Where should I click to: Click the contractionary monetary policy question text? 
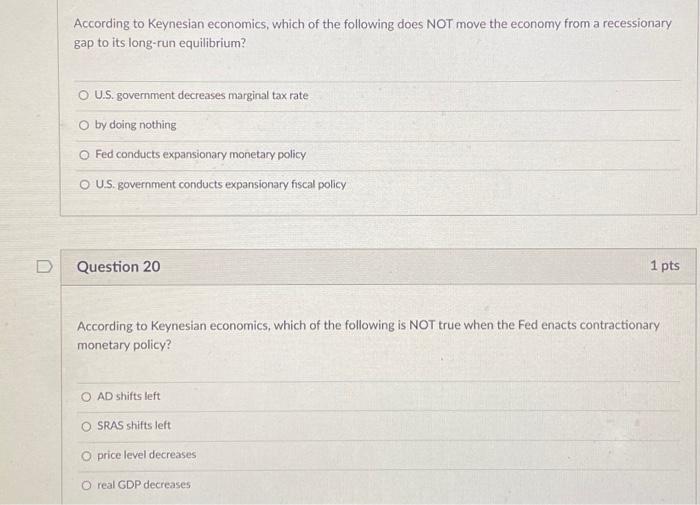pyautogui.click(x=368, y=335)
